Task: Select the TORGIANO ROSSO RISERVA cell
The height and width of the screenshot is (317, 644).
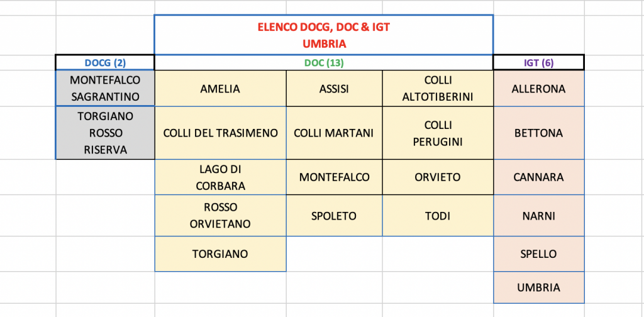Action: 105,133
